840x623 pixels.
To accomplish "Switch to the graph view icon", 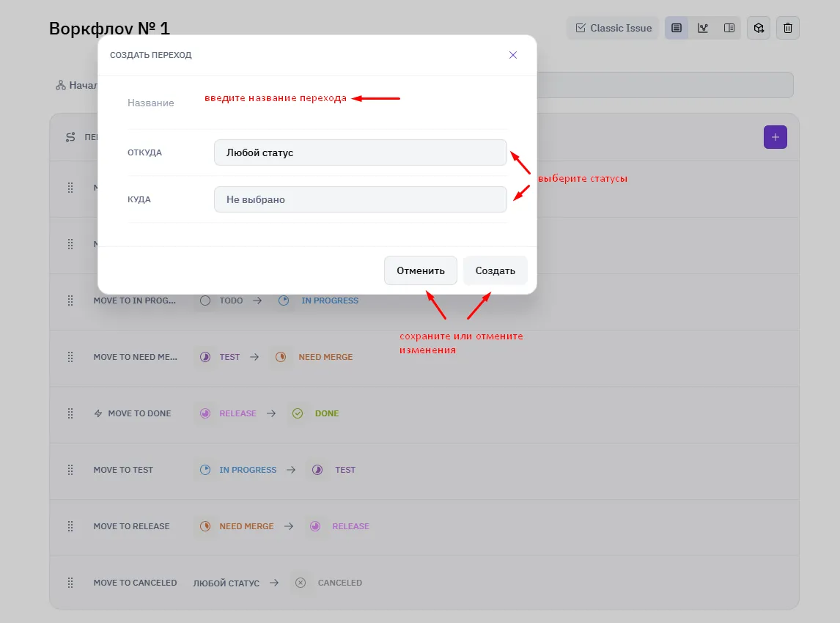I will 703,28.
